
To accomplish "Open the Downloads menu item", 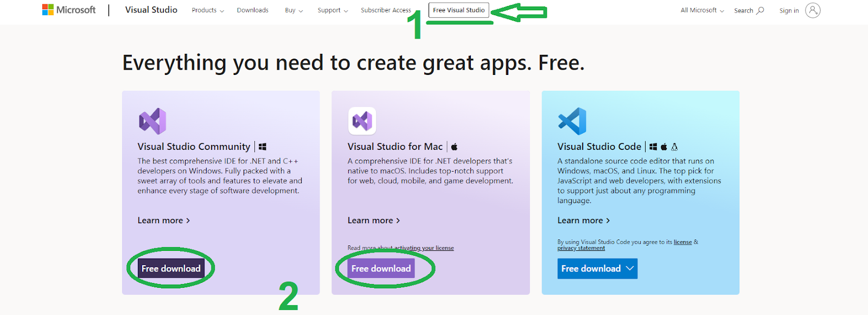I will point(253,10).
